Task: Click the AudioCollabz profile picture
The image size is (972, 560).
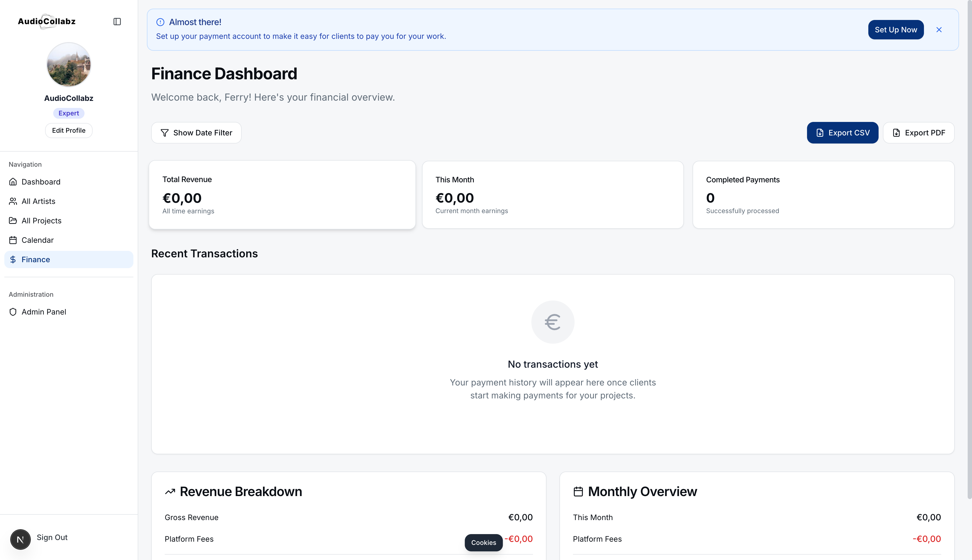Action: point(69,64)
